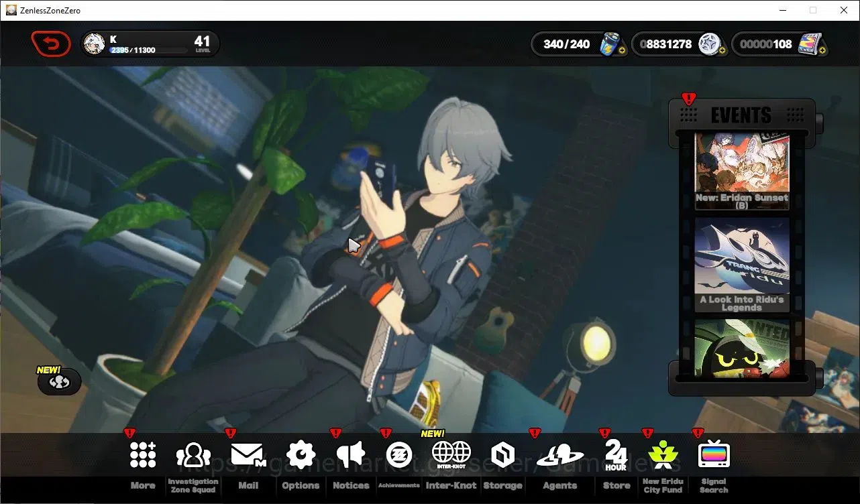Image resolution: width=860 pixels, height=504 pixels.
Task: Open the Options gear icon
Action: point(301,455)
